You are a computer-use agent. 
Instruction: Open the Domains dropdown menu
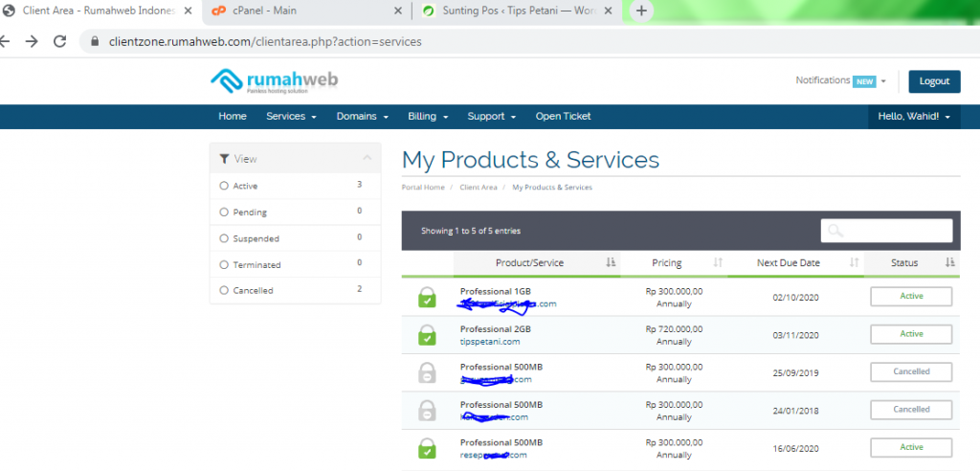click(x=363, y=117)
